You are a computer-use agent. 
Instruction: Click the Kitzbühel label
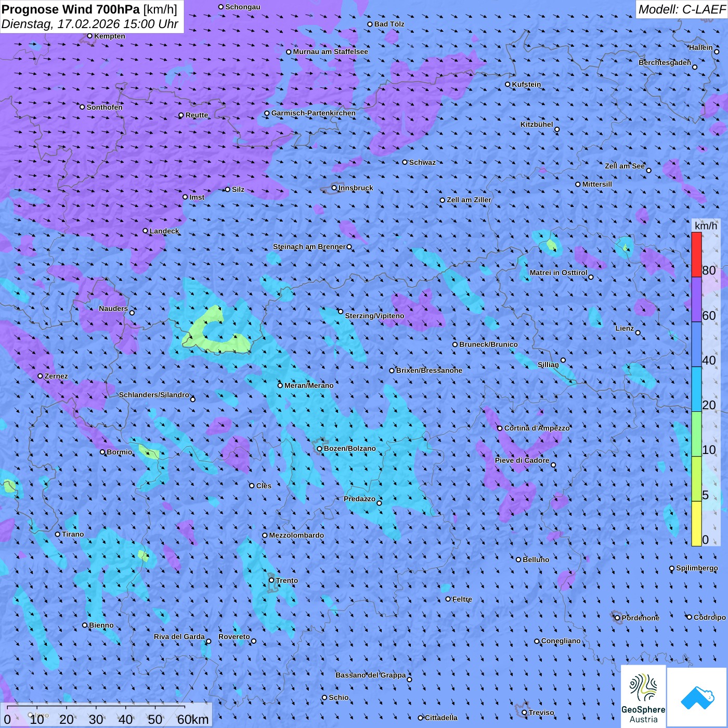tap(537, 124)
